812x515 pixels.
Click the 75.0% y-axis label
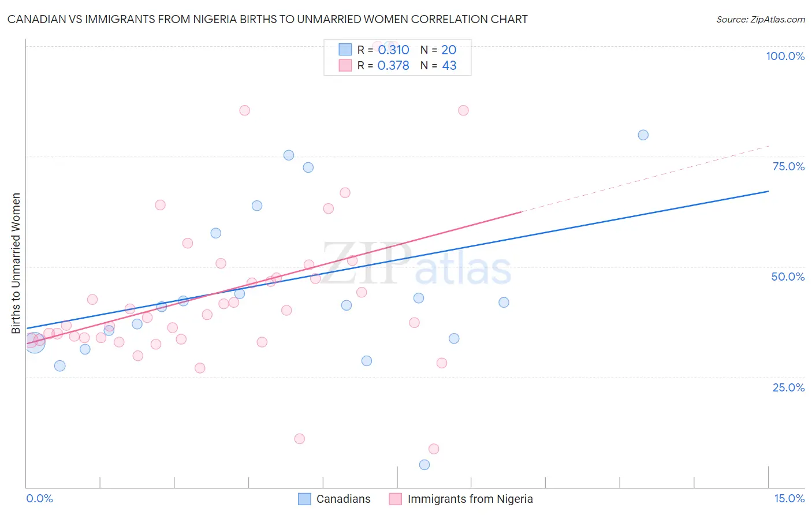(788, 166)
